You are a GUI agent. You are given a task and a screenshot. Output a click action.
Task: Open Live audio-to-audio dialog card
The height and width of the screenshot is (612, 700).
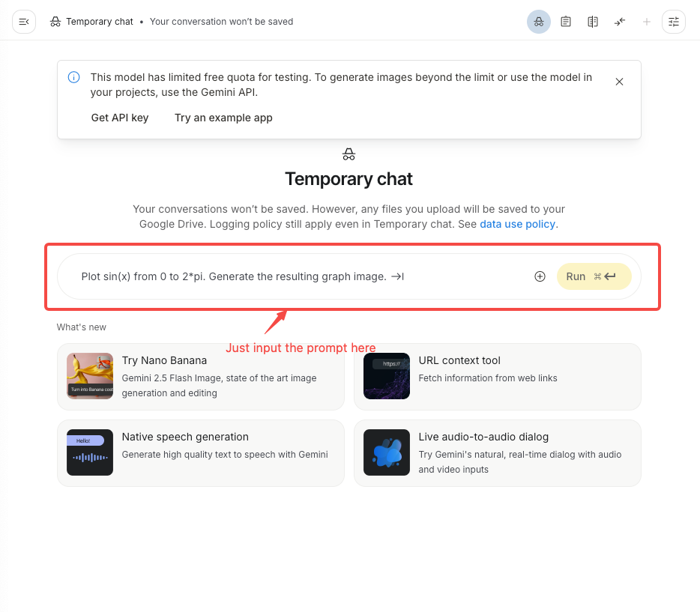(498, 452)
